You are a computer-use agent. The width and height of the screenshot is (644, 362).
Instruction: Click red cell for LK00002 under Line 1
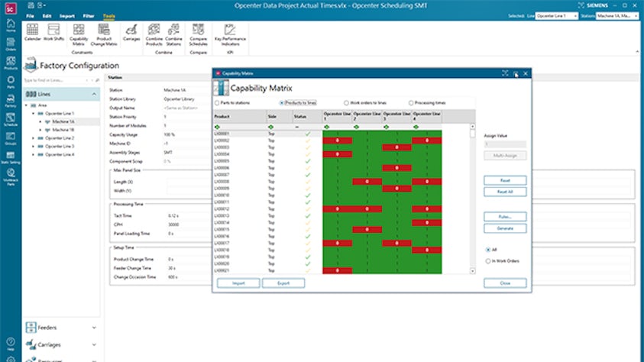[337, 141]
